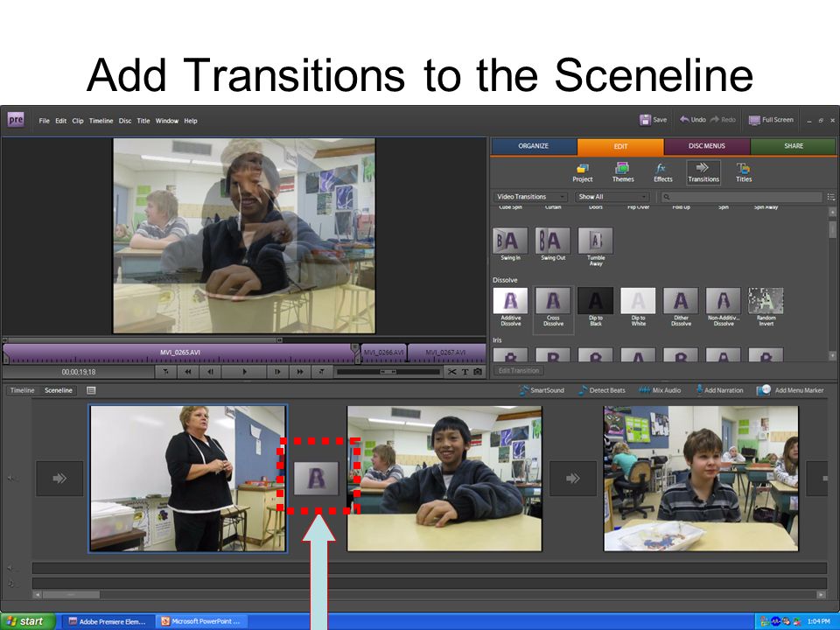This screenshot has height=630, width=840.
Task: Click the Windows start button
Action: tap(27, 621)
